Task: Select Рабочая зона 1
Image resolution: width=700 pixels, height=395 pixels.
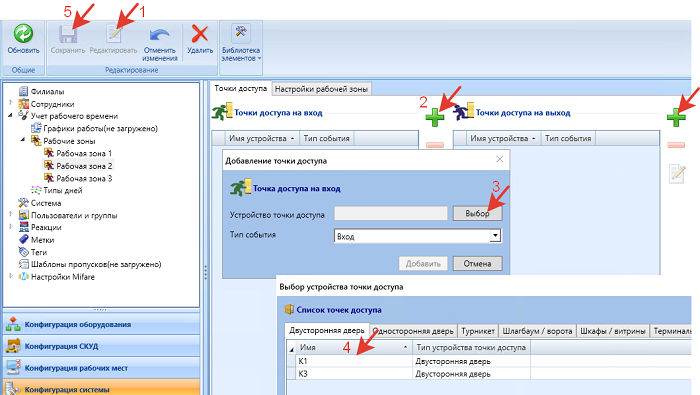Action: pyautogui.click(x=84, y=153)
